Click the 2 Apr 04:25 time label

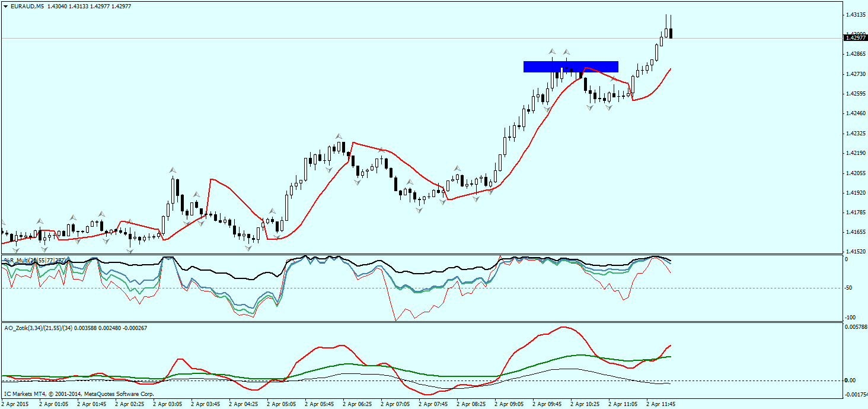point(243,404)
